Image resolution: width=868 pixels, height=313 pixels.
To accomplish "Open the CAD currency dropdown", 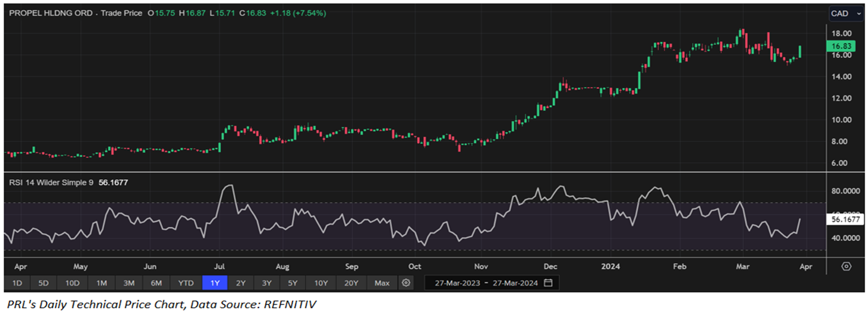I will (847, 13).
